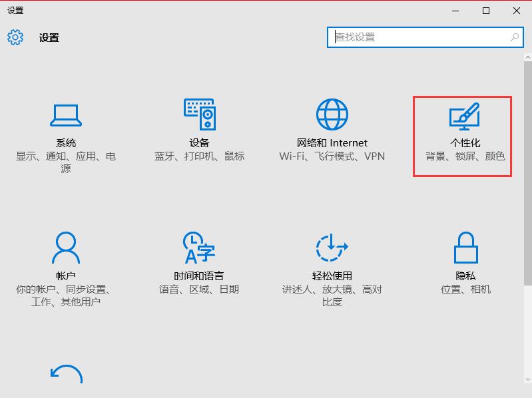
Task: Open the Update and Recovery circular arrow icon
Action: point(67,374)
